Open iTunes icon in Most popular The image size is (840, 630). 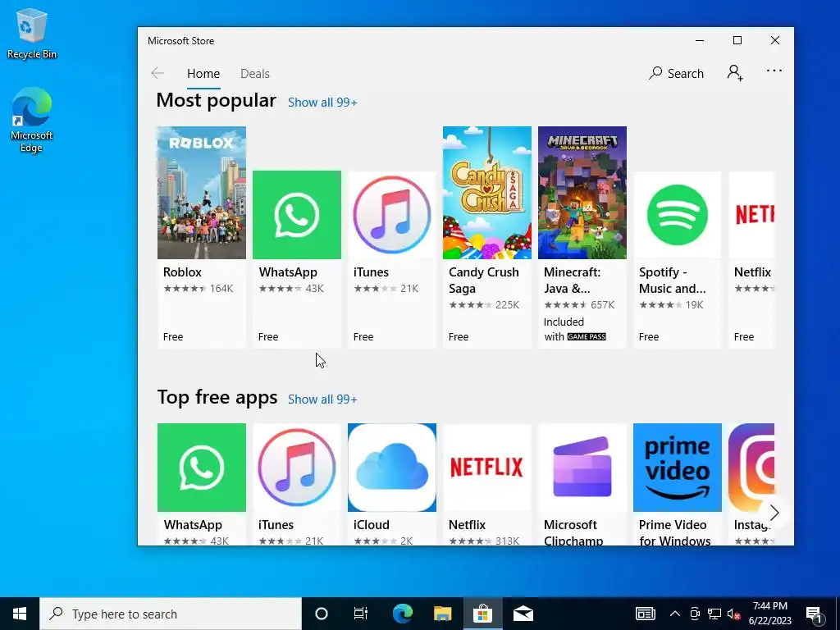(x=392, y=215)
